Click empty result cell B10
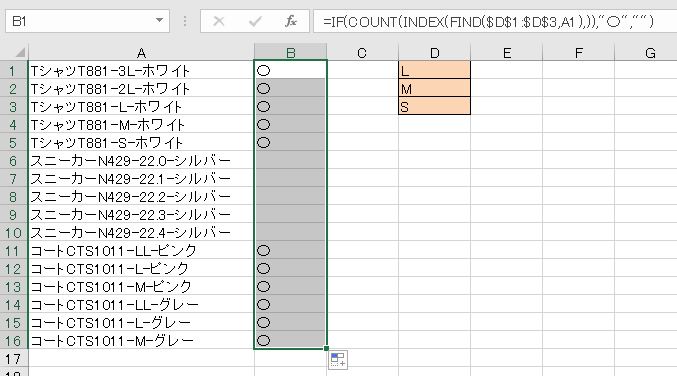The image size is (677, 376). [291, 233]
